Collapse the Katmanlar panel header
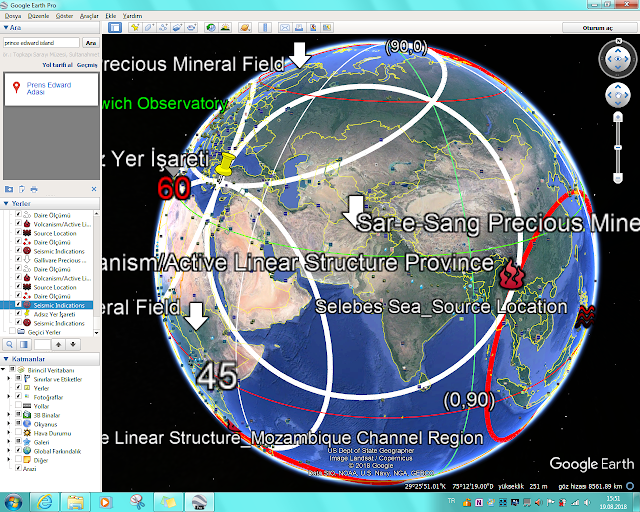The image size is (640, 512). pos(6,358)
